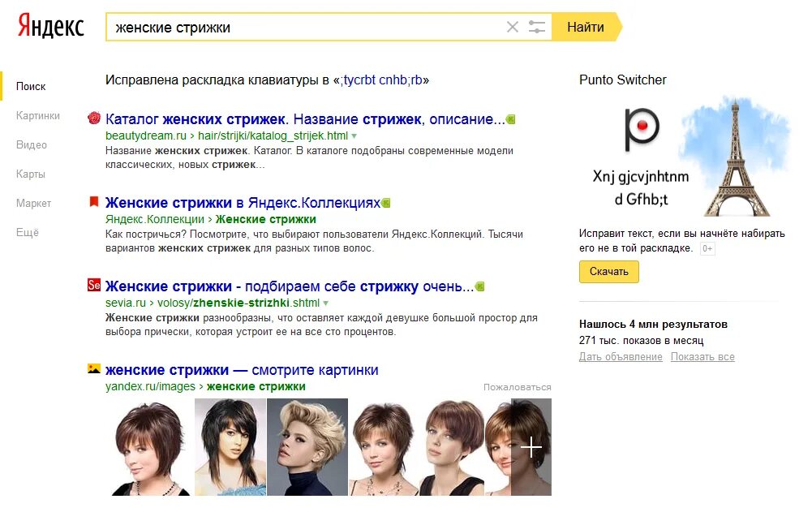Click the red bookmark Яндекс.Коллекции favicon
Screen dimensions: 812x512
(x=94, y=201)
